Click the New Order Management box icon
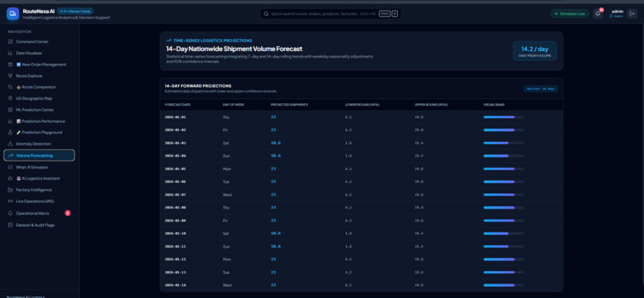Viewport: 644px width, 298px height. click(10, 65)
